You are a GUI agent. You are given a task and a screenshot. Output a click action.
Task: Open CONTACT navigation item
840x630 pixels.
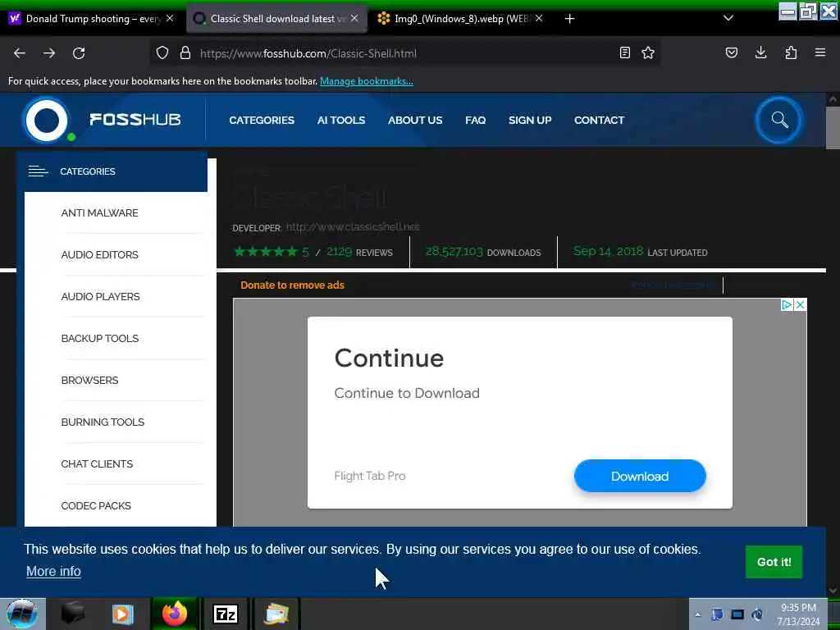click(x=599, y=120)
